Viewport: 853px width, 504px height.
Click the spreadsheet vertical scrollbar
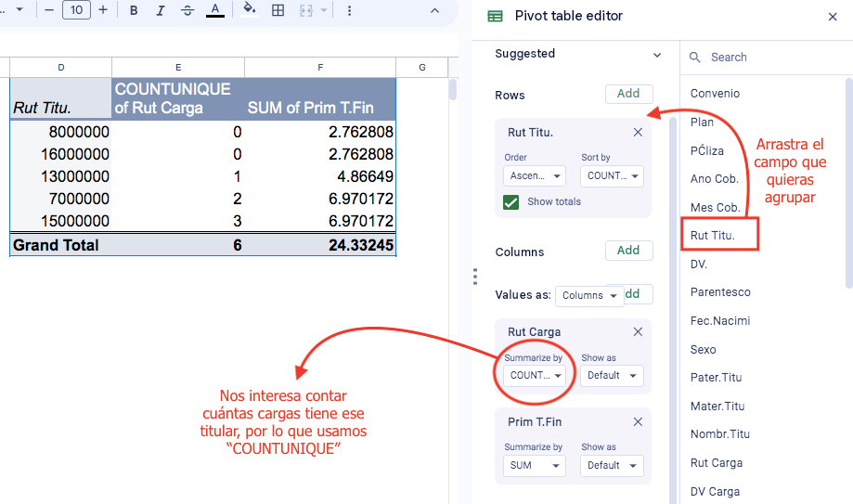[x=453, y=90]
